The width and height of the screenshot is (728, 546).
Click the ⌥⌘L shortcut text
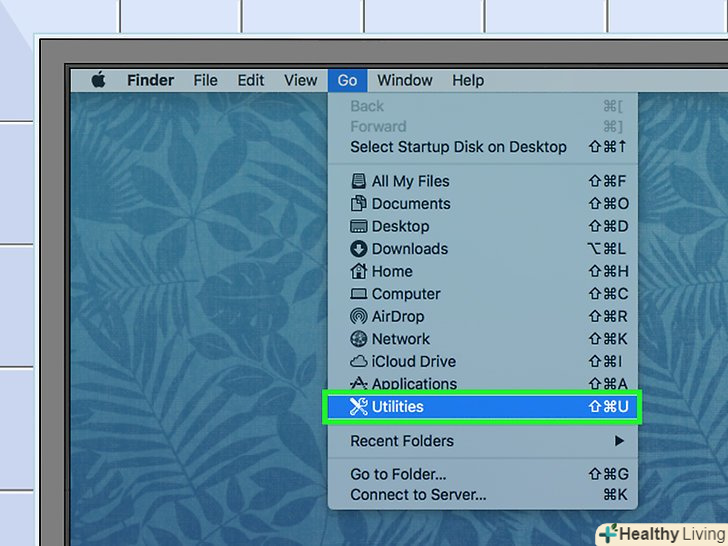click(x=607, y=249)
